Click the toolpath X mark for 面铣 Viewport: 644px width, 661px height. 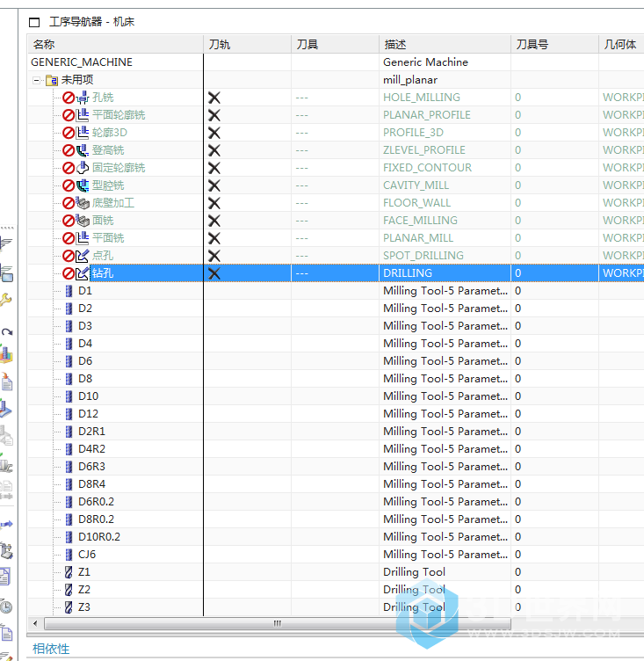click(214, 221)
